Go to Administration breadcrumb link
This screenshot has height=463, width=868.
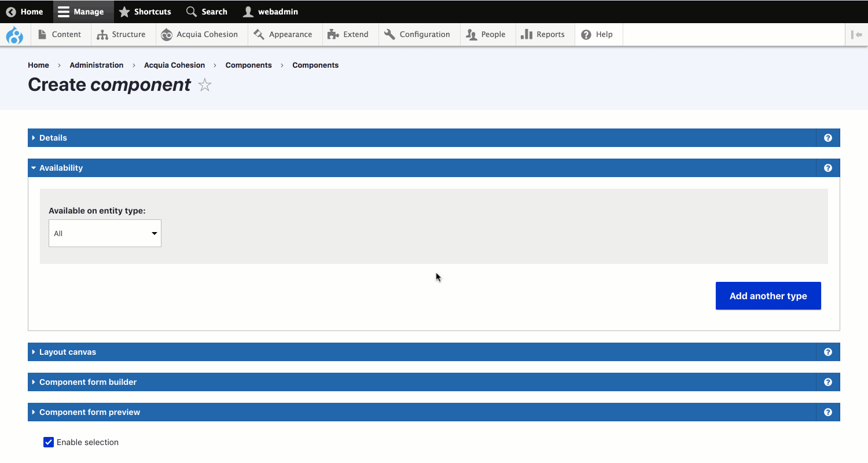(x=97, y=65)
